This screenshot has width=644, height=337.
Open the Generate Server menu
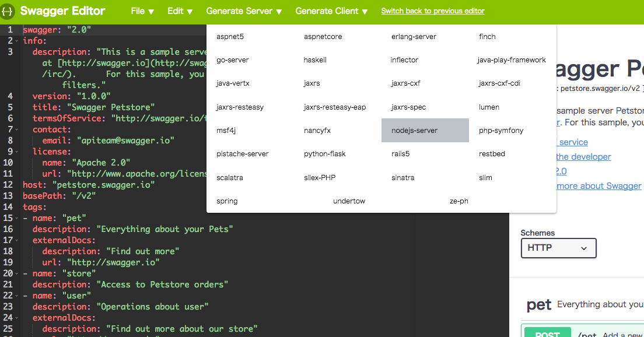pos(244,11)
